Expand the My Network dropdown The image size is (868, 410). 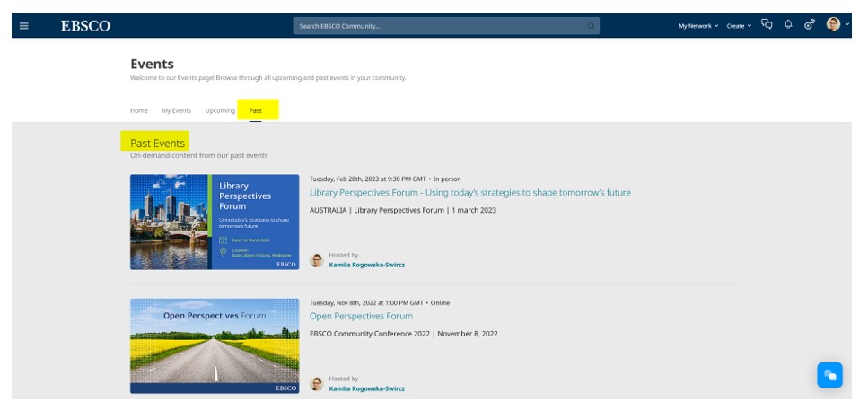tap(698, 26)
